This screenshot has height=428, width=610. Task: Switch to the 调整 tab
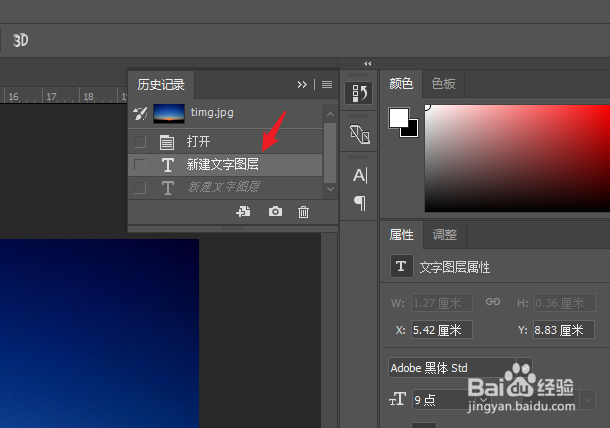pos(445,235)
